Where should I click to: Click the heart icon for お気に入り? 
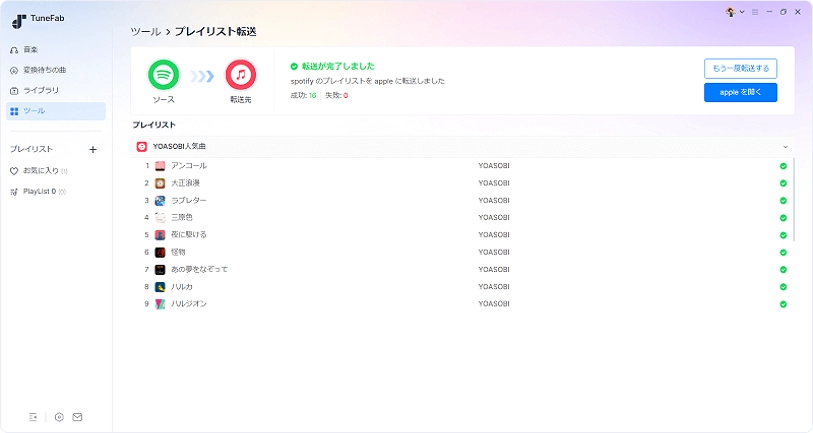pos(14,171)
